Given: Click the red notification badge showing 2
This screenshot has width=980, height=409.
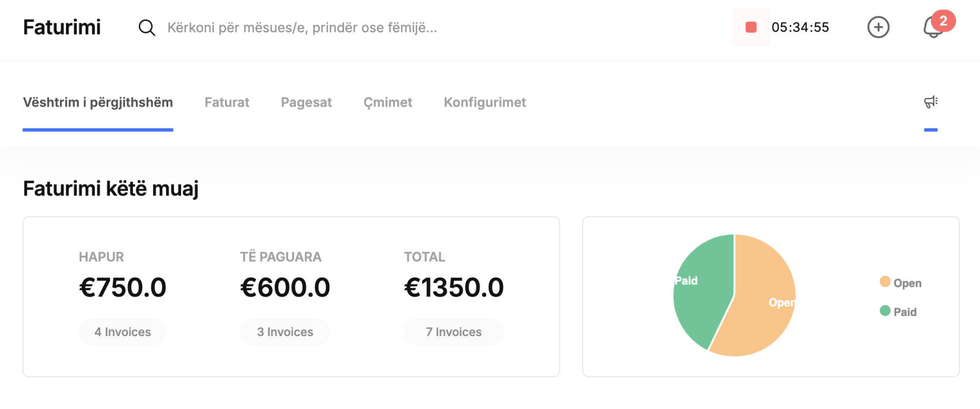Looking at the screenshot, I should click(x=944, y=21).
